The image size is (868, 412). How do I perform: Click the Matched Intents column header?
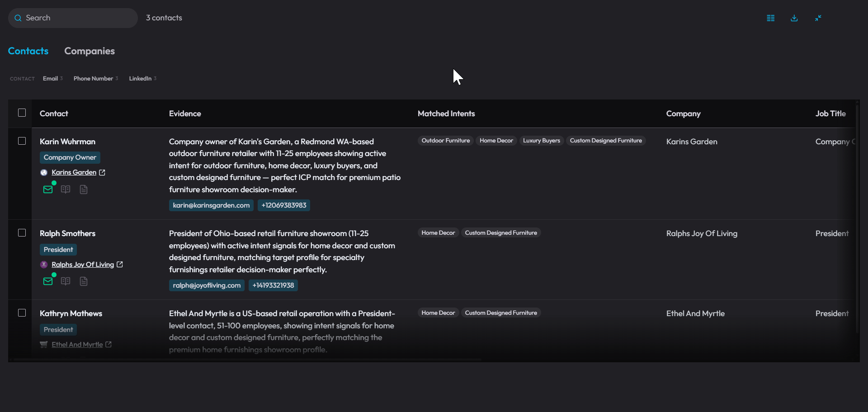(446, 114)
